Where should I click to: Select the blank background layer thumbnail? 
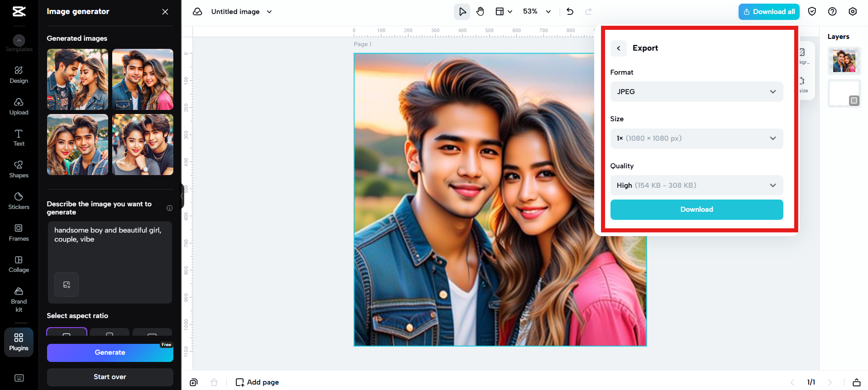(844, 94)
